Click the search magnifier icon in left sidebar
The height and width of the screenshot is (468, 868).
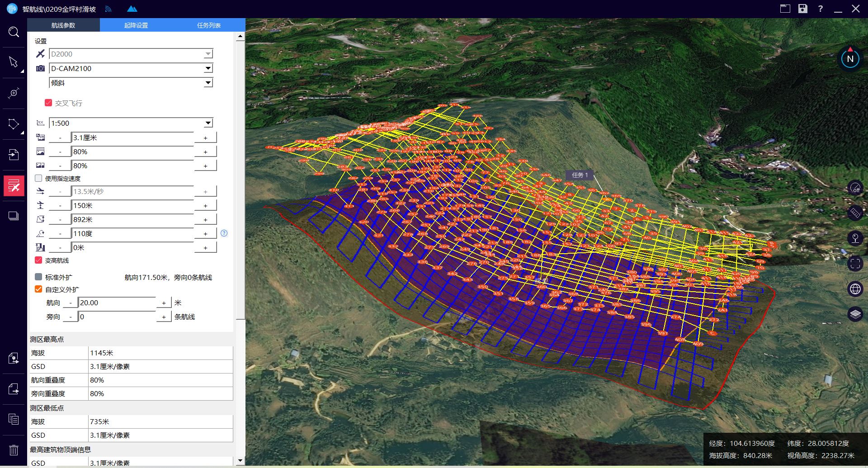coord(14,32)
